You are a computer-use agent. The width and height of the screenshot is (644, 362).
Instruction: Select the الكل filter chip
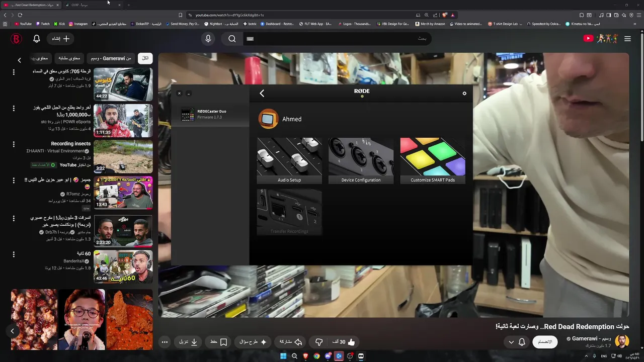pyautogui.click(x=145, y=58)
